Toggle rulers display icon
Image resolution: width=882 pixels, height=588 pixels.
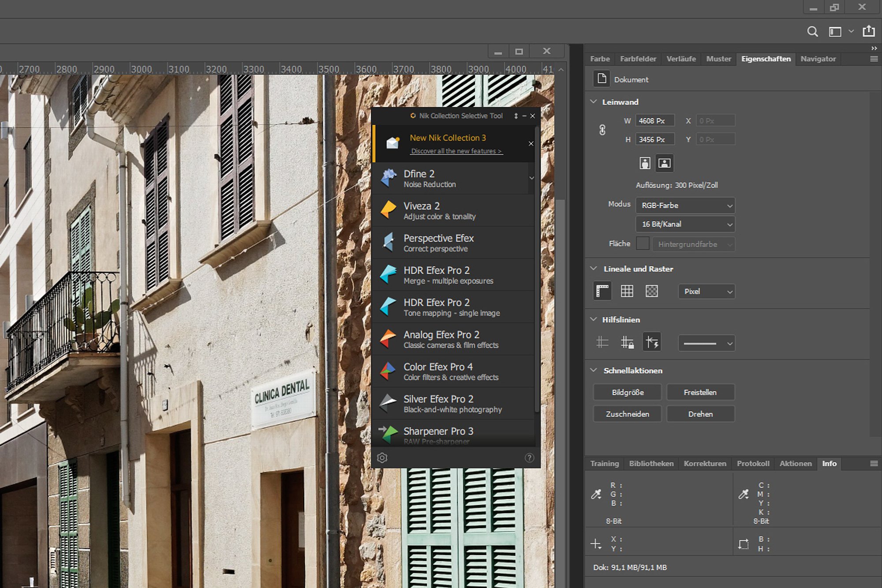point(602,291)
